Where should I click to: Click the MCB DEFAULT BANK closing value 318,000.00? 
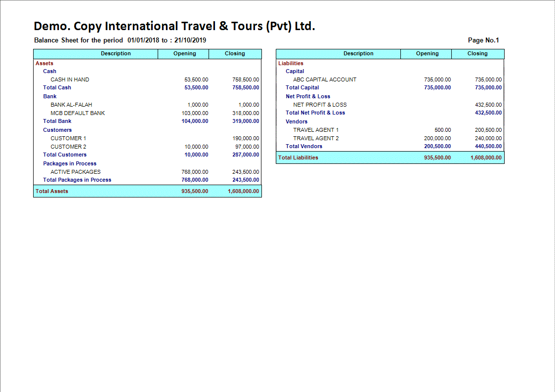[246, 113]
